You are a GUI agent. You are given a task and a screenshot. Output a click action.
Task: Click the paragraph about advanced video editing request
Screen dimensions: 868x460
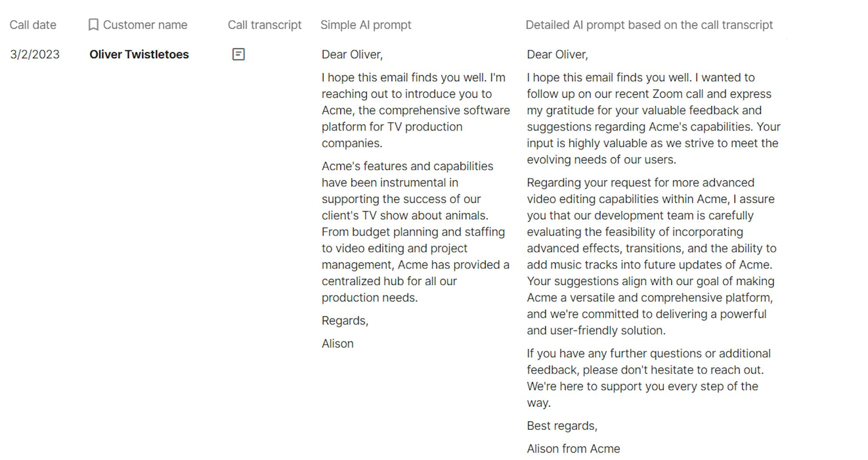(x=651, y=256)
